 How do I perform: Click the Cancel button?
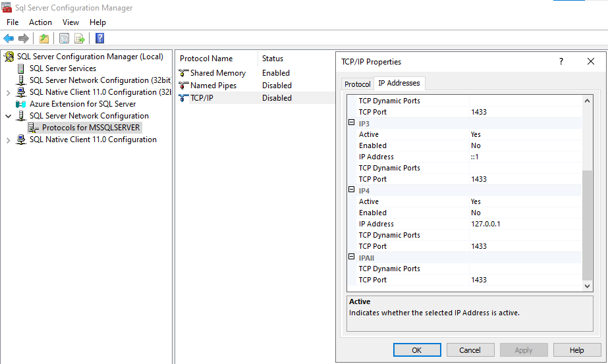(x=470, y=350)
